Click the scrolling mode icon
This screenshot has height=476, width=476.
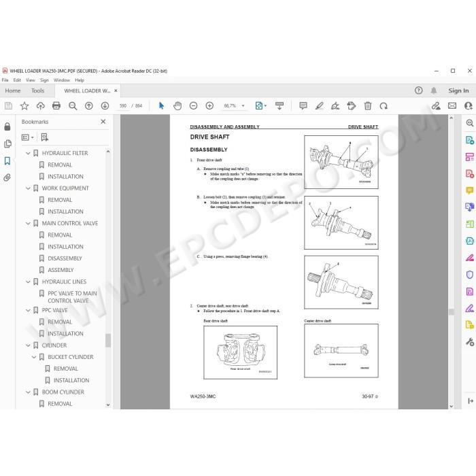[279, 105]
